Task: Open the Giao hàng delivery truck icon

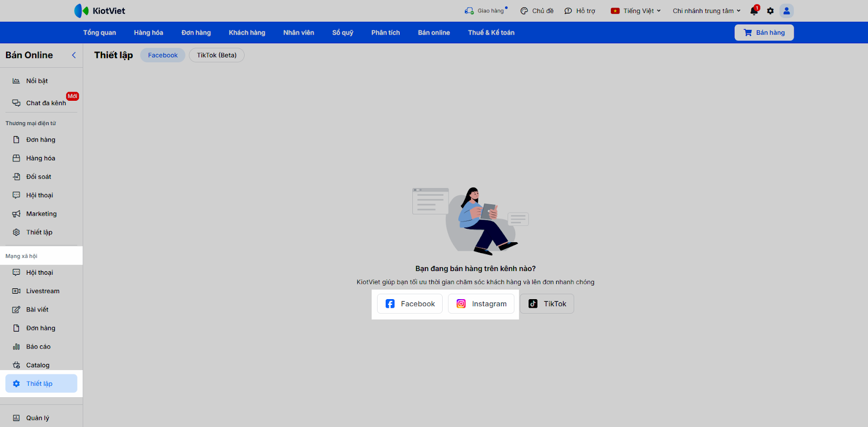Action: click(469, 11)
